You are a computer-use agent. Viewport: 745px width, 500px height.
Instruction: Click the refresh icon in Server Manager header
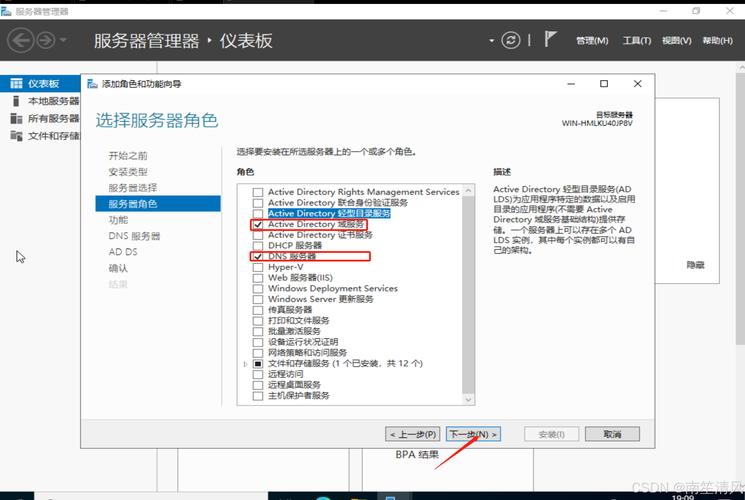(511, 40)
